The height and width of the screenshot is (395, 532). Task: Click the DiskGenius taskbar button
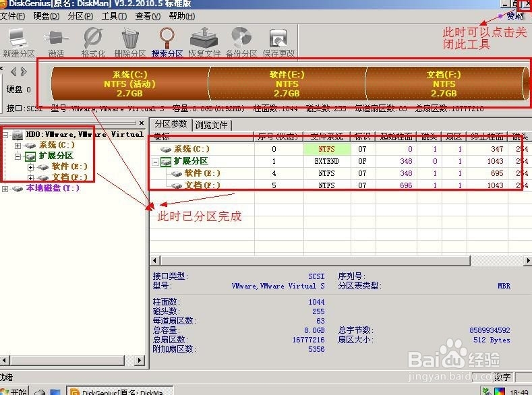tap(119, 390)
